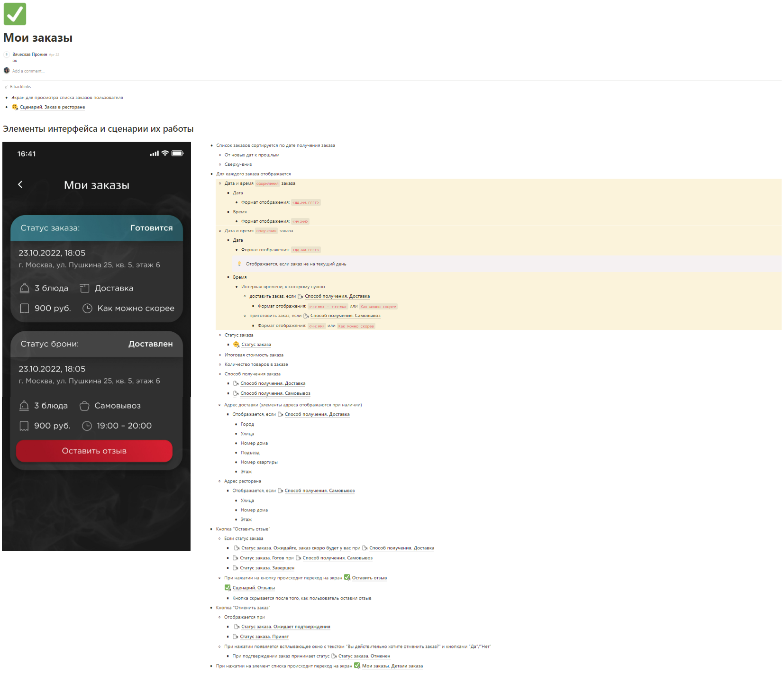The width and height of the screenshot is (784, 674).
Task: Click the comment author name 'Вячеслав Пронин'
Action: pos(30,55)
